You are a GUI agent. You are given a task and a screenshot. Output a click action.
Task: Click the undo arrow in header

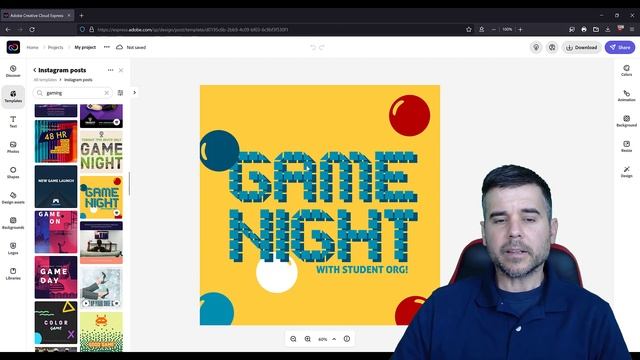[x=313, y=47]
